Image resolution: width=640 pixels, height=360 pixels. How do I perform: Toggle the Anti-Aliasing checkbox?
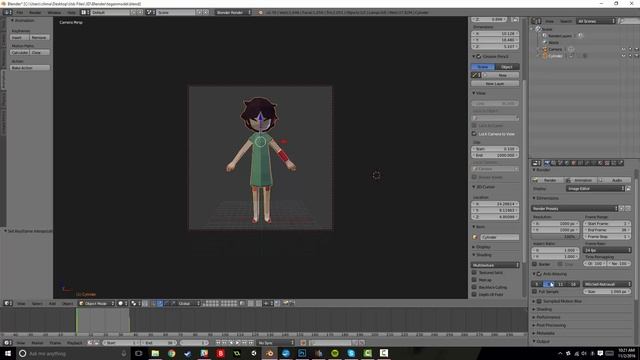pyautogui.click(x=539, y=273)
